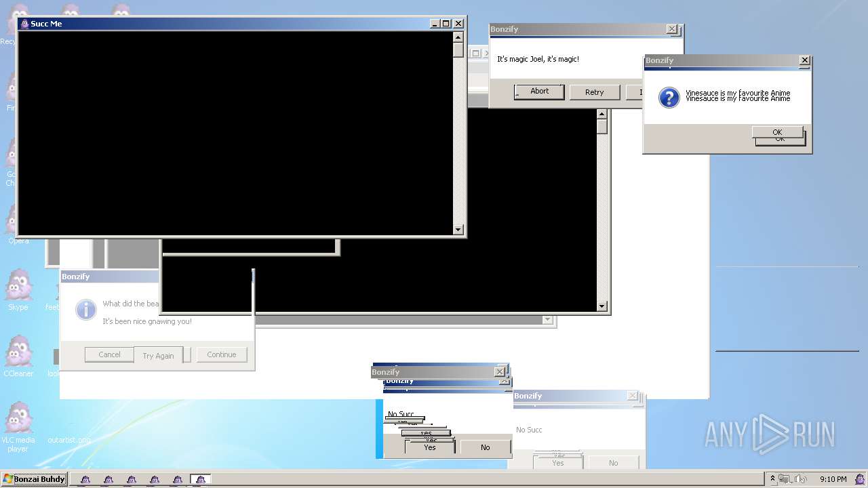
Task: Click the front Yes button in No Succ dialog
Action: tap(430, 447)
